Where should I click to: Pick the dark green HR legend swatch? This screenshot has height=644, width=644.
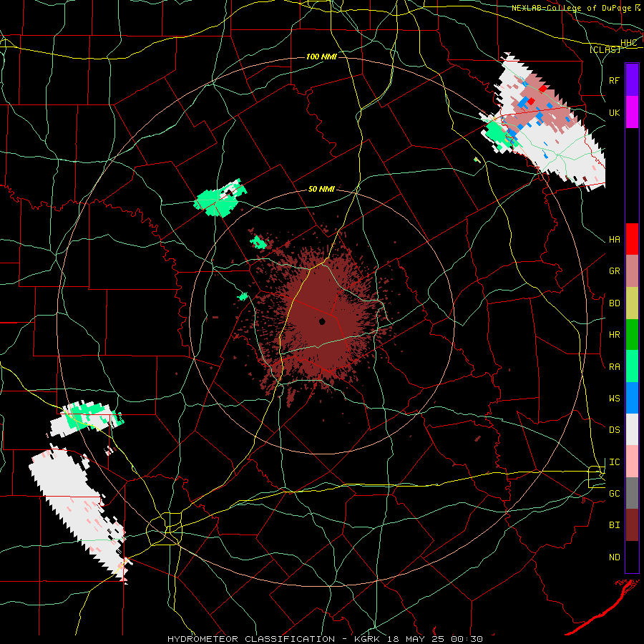pyautogui.click(x=632, y=334)
